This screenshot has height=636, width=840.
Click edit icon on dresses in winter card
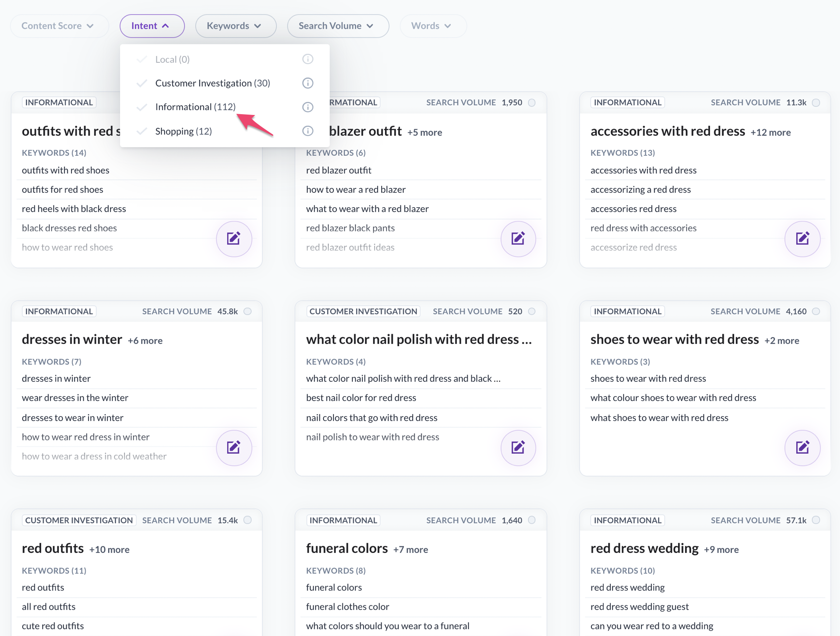pyautogui.click(x=234, y=448)
